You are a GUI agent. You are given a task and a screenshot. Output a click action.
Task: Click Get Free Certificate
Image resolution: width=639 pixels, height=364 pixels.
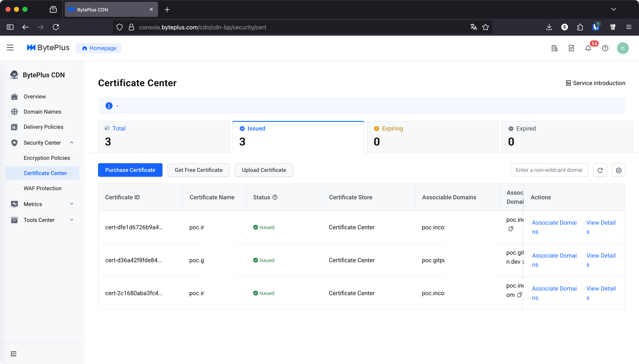[198, 170]
